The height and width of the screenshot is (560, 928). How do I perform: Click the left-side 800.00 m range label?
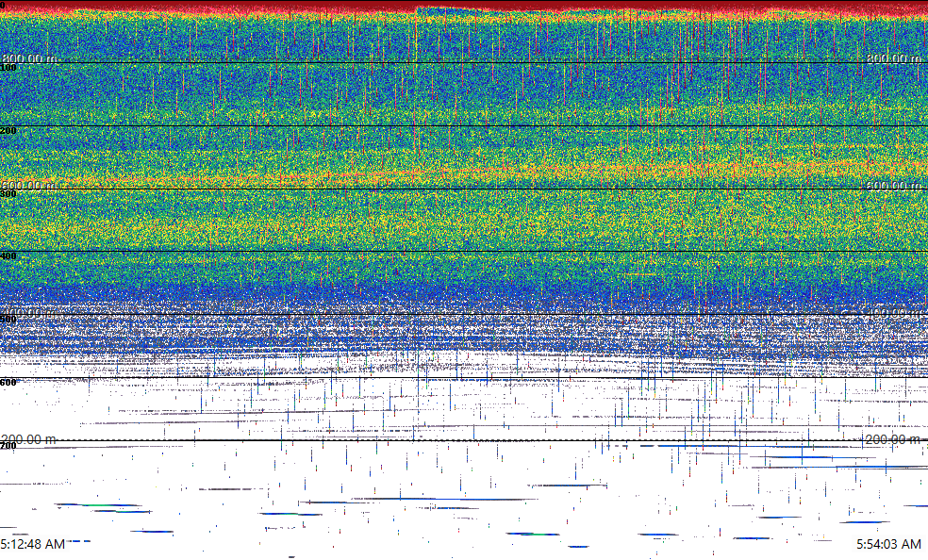tap(29, 58)
